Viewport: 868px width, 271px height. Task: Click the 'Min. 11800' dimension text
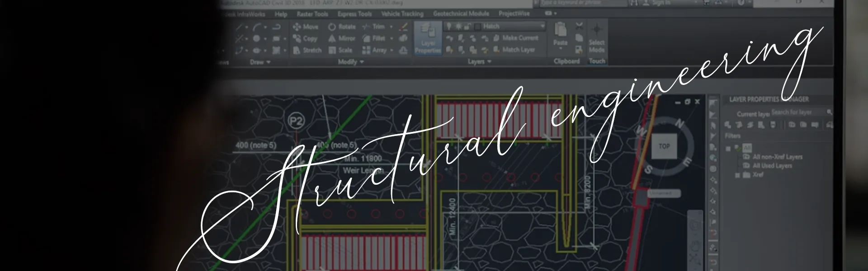tap(363, 159)
